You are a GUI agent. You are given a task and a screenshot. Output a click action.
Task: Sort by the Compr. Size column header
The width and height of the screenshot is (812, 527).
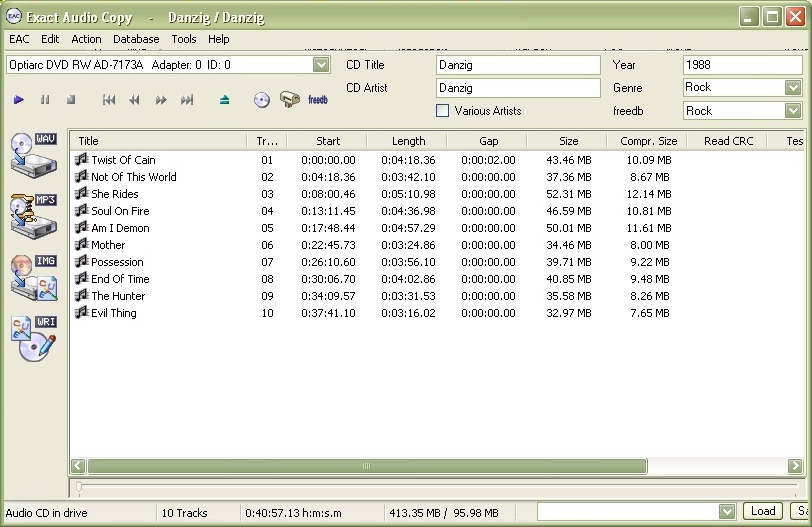click(648, 141)
